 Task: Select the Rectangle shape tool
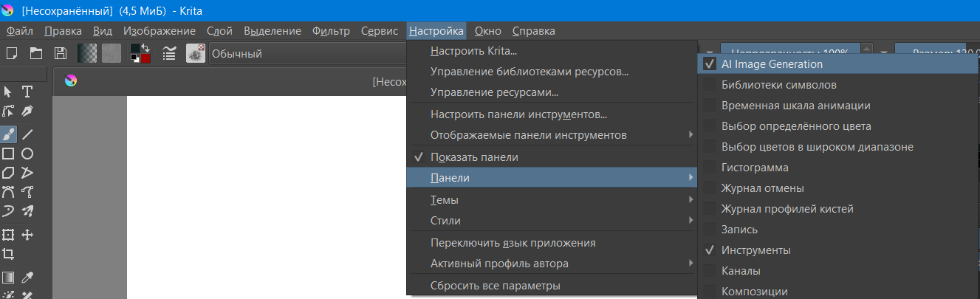pyautogui.click(x=8, y=154)
